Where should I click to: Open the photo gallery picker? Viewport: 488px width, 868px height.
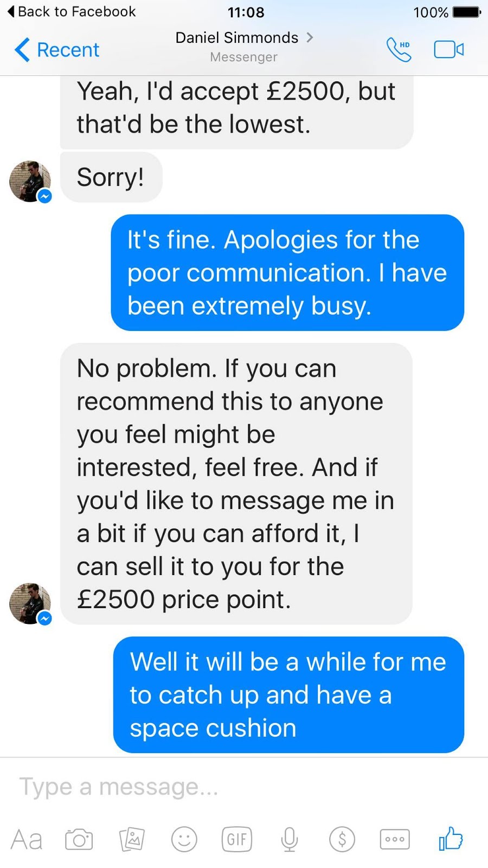click(x=132, y=839)
